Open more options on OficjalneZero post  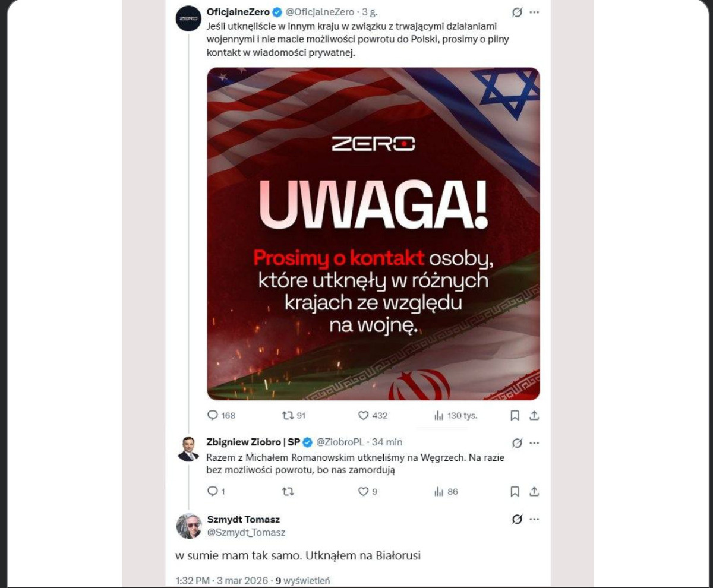534,12
